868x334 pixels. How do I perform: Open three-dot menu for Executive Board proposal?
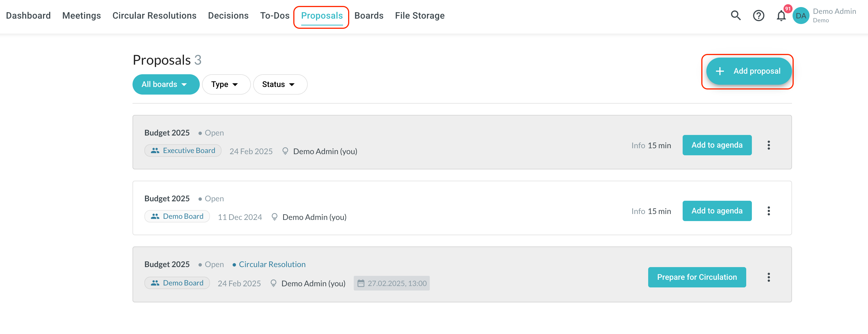[769, 145]
